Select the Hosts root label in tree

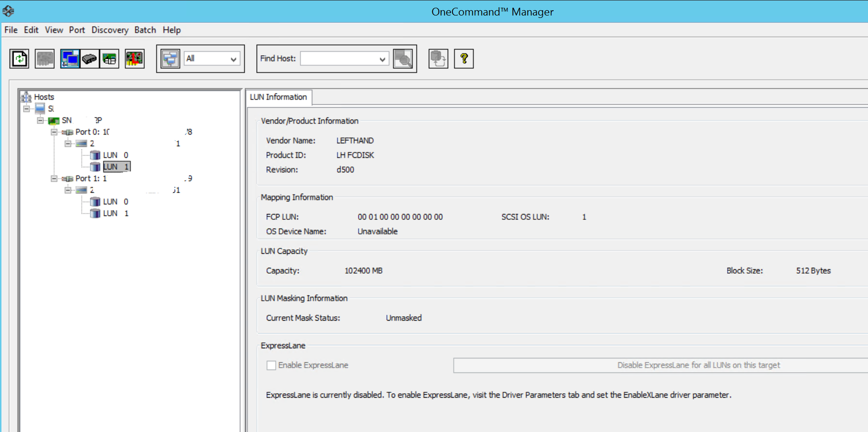tap(44, 97)
